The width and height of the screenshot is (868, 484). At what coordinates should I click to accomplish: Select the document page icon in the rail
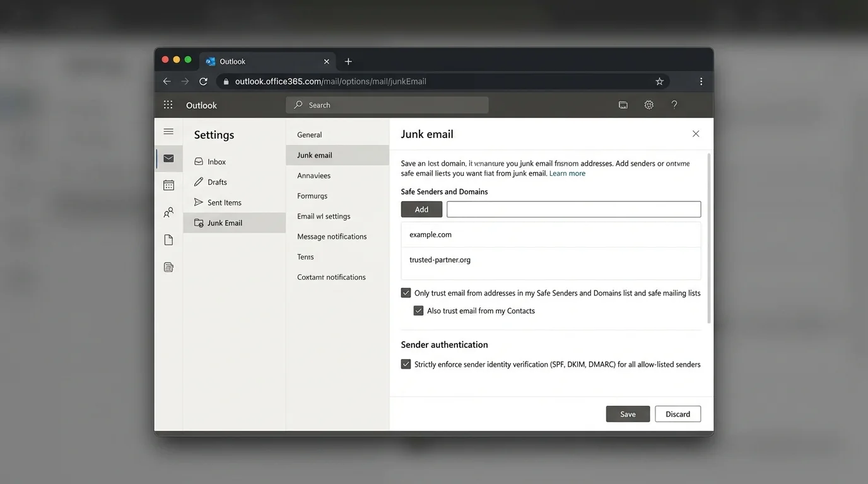168,239
